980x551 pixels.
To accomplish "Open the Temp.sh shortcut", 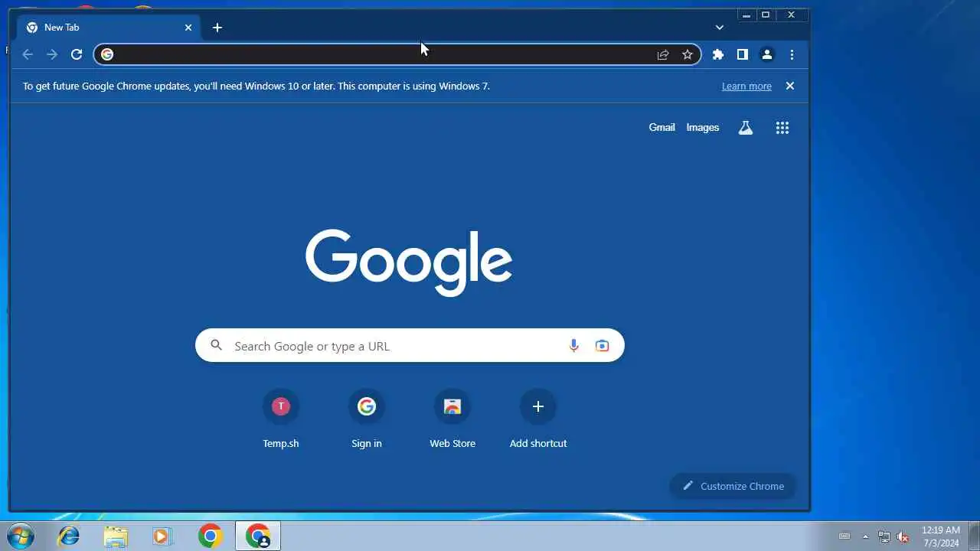I will click(x=281, y=419).
